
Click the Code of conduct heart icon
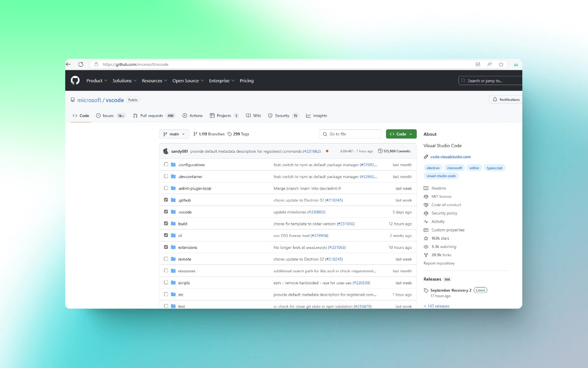pos(426,205)
